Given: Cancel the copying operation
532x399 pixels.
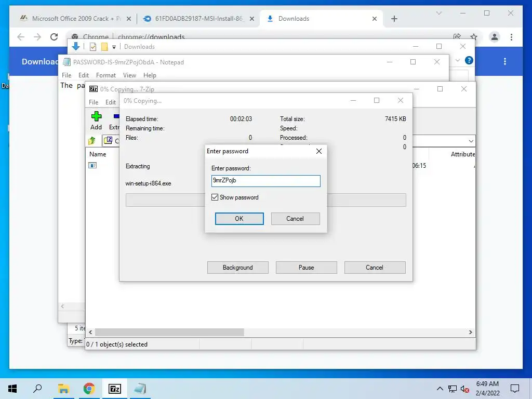Looking at the screenshot, I should pos(375,268).
